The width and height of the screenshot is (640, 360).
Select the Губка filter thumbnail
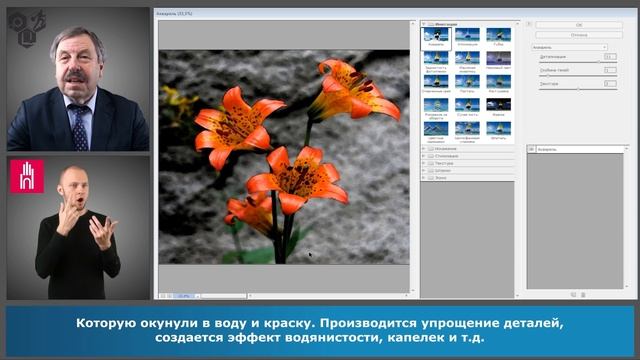coord(498,35)
